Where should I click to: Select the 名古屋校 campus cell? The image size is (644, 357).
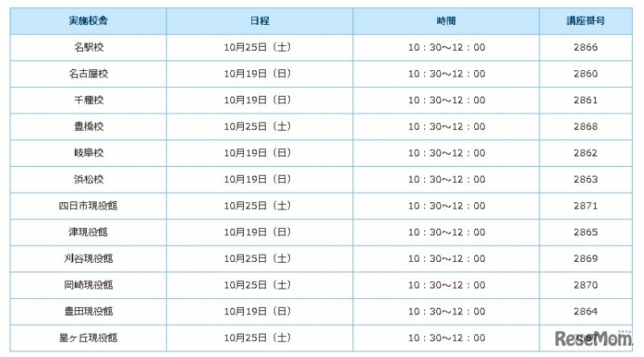pyautogui.click(x=89, y=74)
